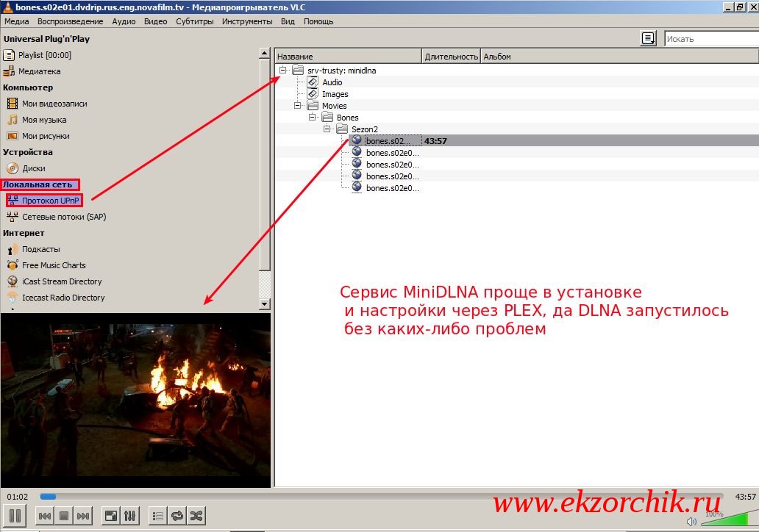759x532 pixels.
Task: Open Мои видеозаписи in the sidebar
Action: [54, 104]
